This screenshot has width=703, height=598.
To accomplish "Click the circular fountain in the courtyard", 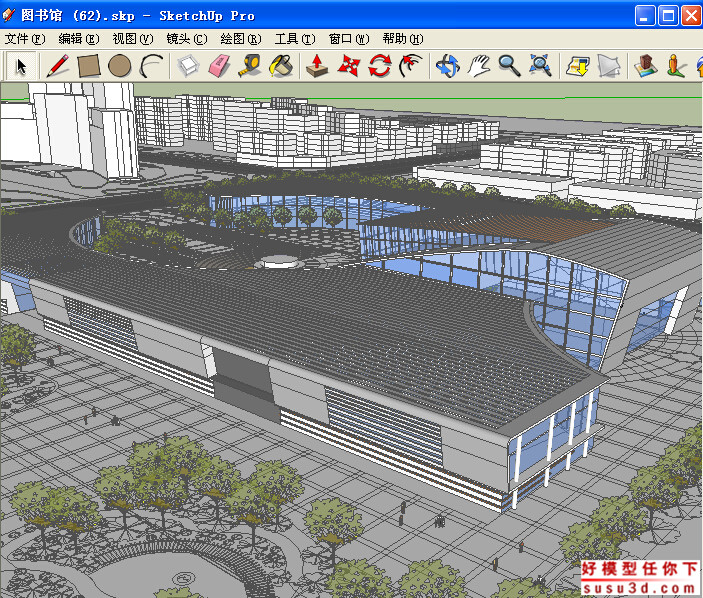I will click(280, 262).
